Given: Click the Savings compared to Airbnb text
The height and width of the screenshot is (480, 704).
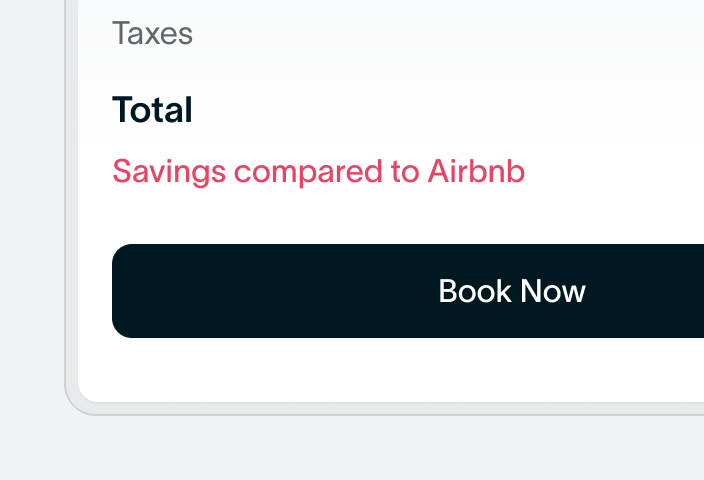Looking at the screenshot, I should click(318, 172).
